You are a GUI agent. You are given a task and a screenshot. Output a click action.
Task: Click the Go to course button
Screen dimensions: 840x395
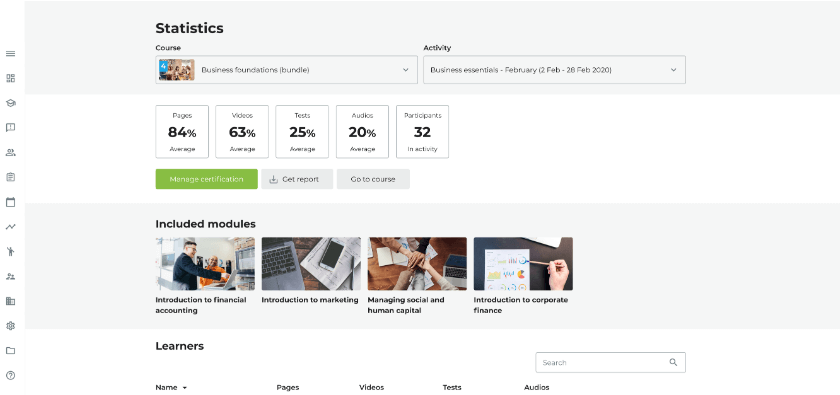click(373, 179)
